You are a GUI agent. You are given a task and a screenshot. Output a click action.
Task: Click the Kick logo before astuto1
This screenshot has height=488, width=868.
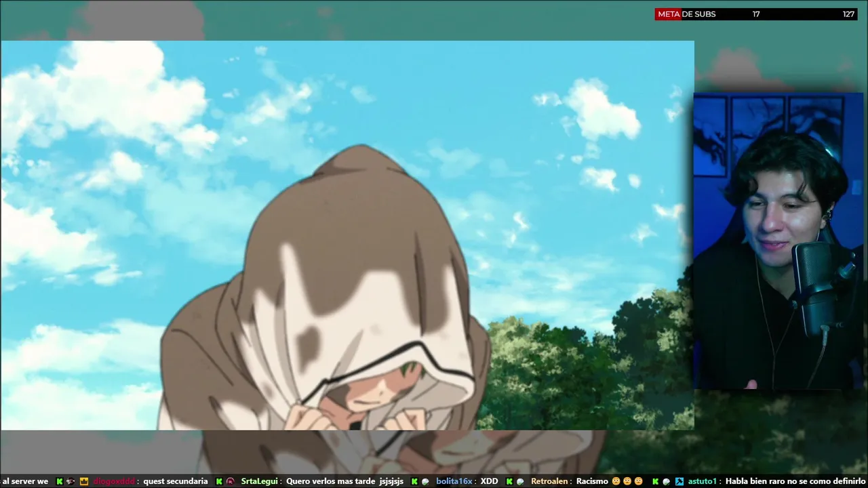(x=655, y=481)
